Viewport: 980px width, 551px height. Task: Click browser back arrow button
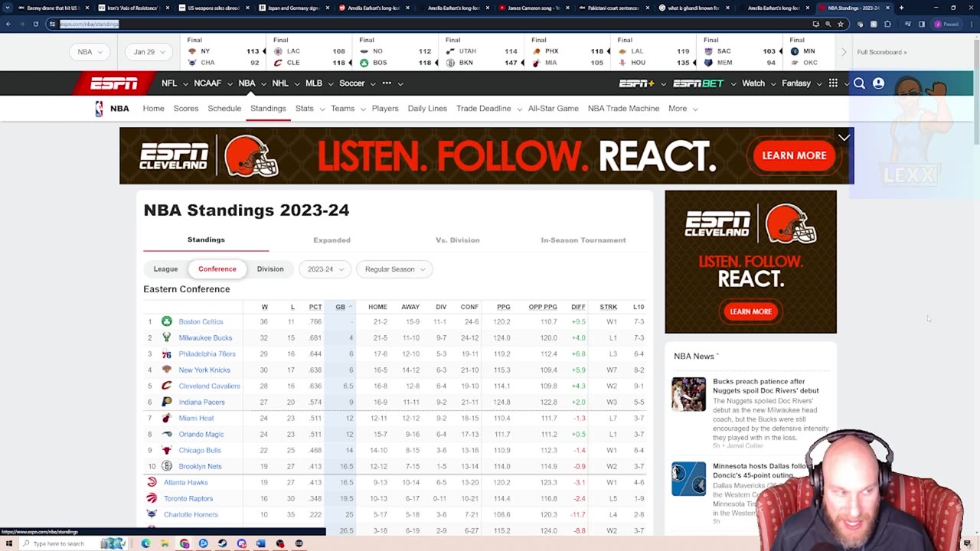[x=8, y=24]
